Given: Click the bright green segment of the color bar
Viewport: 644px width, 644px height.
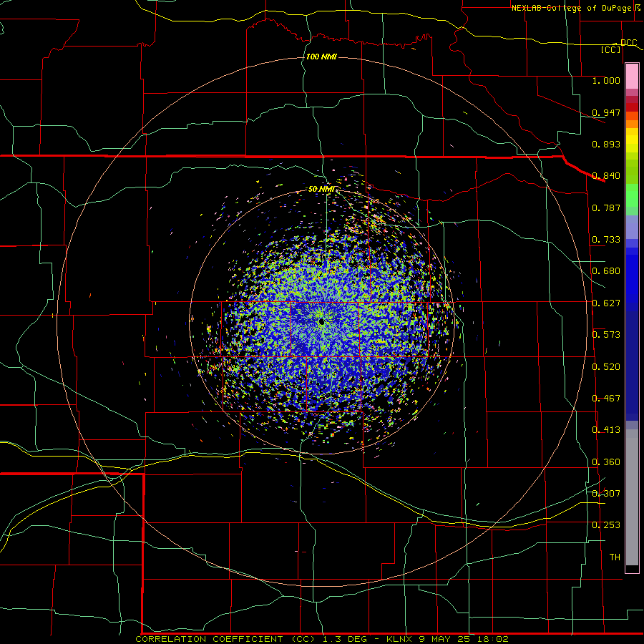Looking at the screenshot, I should (632, 195).
